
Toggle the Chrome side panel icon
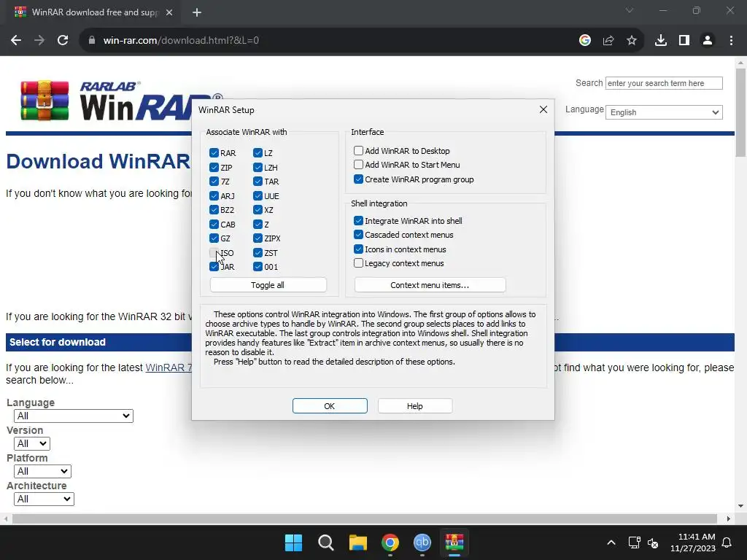click(x=684, y=41)
